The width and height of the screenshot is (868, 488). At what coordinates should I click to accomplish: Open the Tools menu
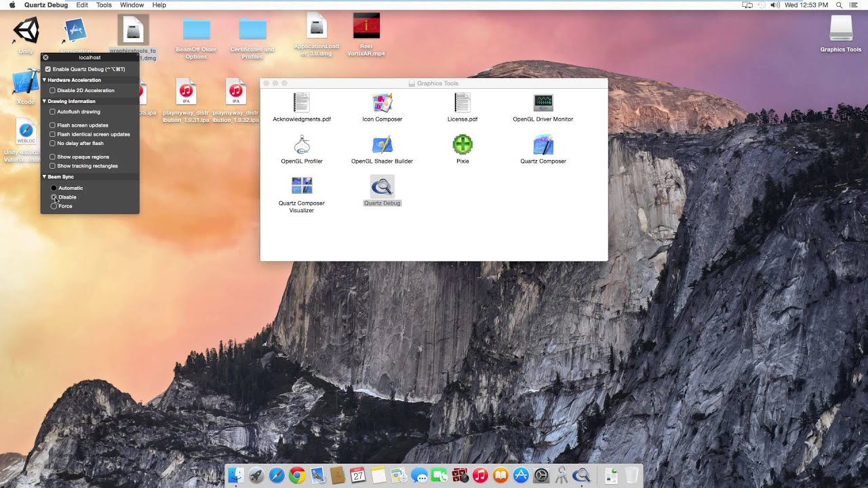pyautogui.click(x=104, y=5)
